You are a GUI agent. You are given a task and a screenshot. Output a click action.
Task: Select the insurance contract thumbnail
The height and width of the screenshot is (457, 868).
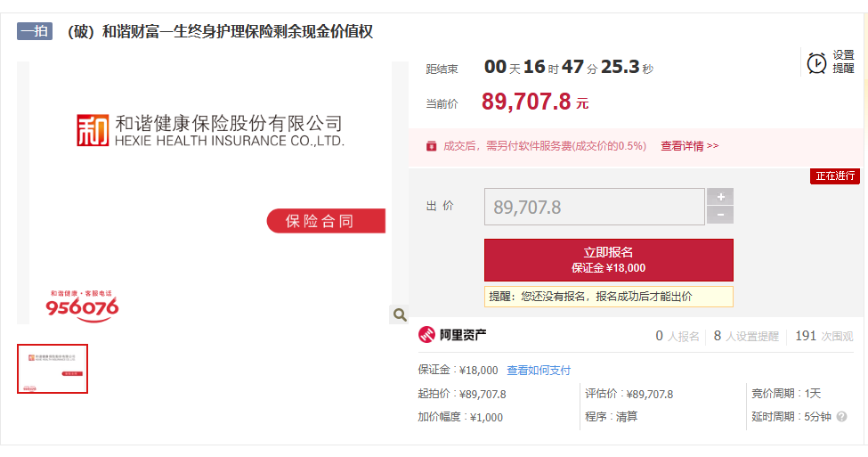pos(53,369)
